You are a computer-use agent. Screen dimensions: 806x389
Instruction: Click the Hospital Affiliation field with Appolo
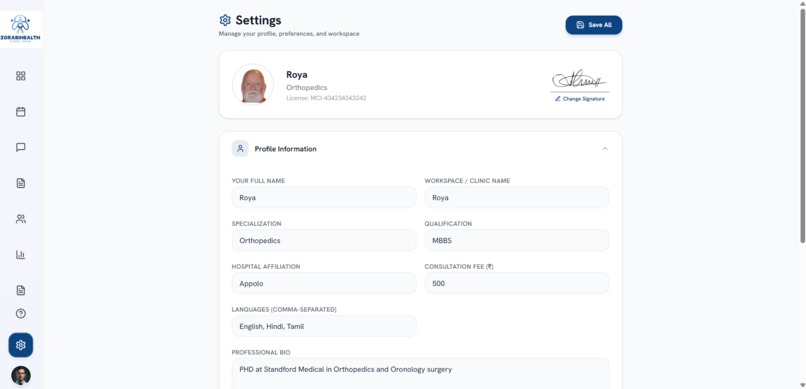tap(324, 283)
